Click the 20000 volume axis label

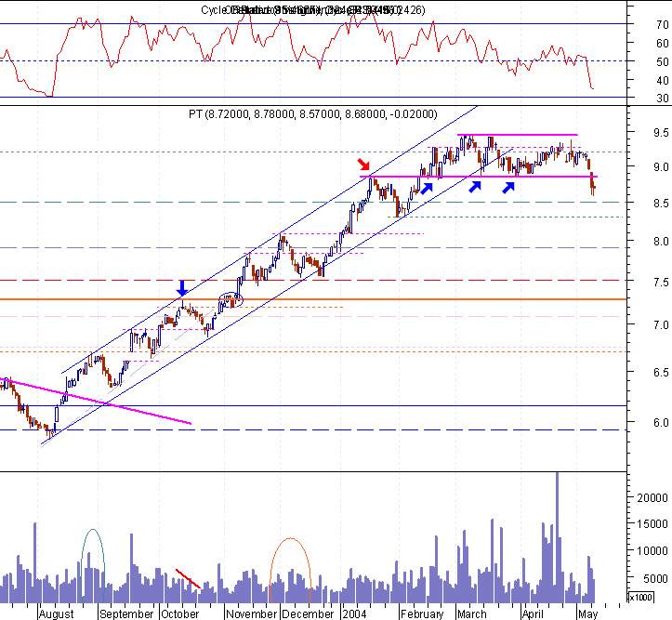tap(652, 498)
